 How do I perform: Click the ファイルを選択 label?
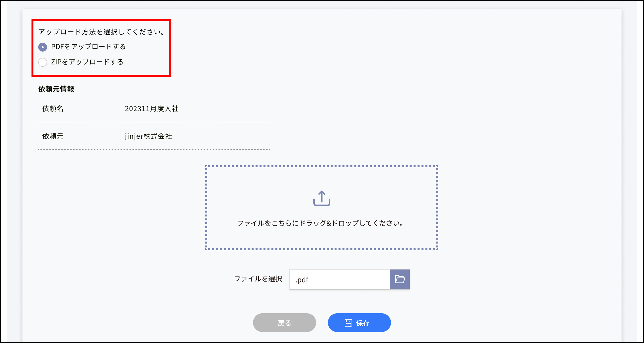pyautogui.click(x=258, y=279)
